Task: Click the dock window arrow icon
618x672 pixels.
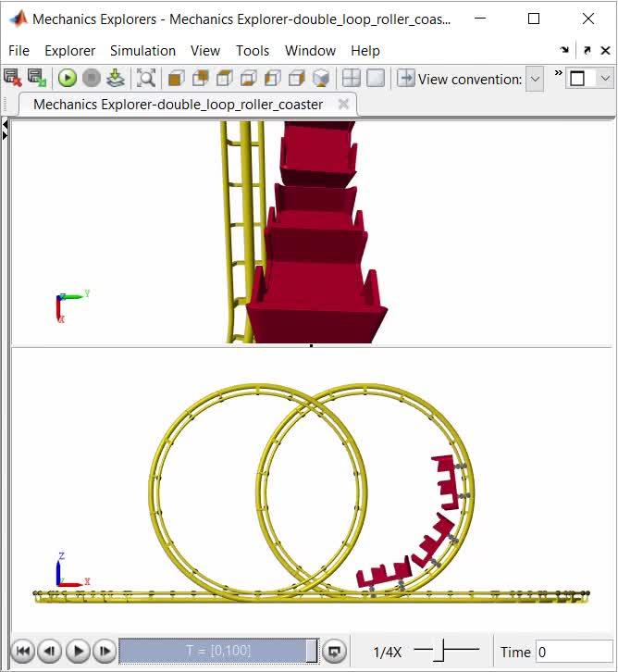Action: [x=564, y=50]
